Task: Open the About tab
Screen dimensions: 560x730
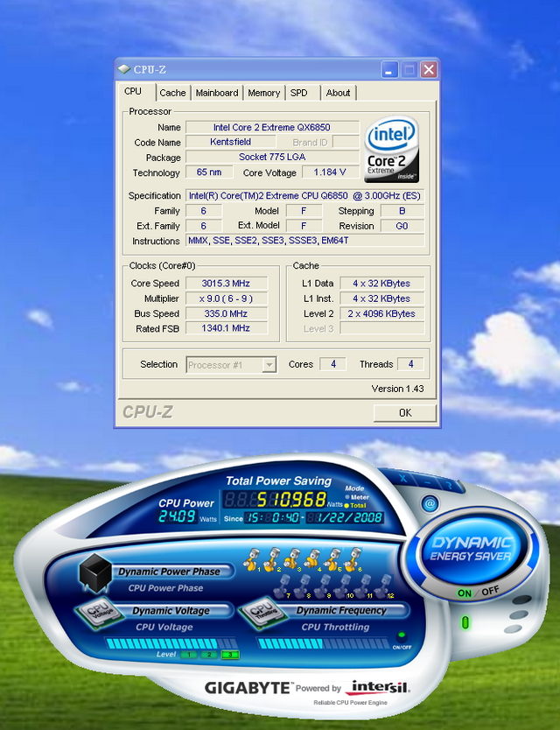Action: coord(338,93)
